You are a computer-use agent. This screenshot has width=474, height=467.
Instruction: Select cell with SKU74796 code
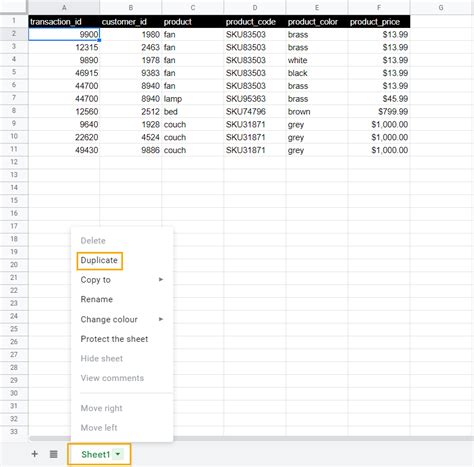pos(255,112)
